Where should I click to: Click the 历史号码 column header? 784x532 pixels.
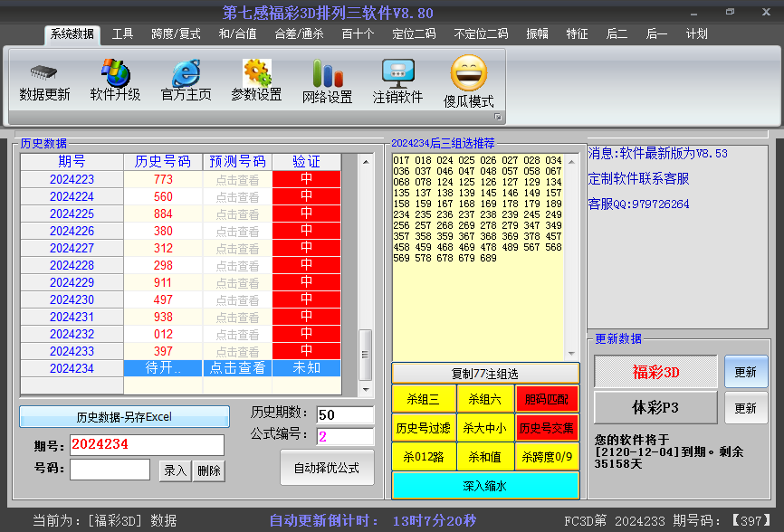[163, 162]
